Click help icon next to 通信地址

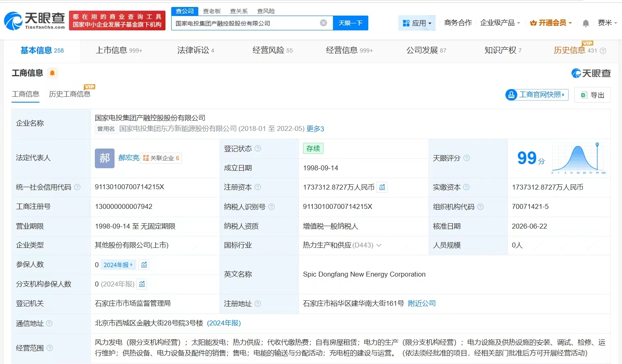pos(49,323)
